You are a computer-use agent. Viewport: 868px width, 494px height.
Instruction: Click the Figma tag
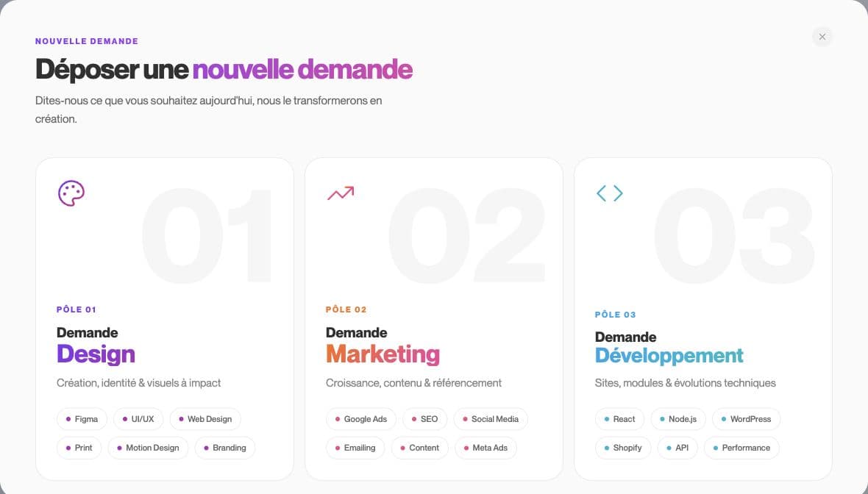pos(82,419)
